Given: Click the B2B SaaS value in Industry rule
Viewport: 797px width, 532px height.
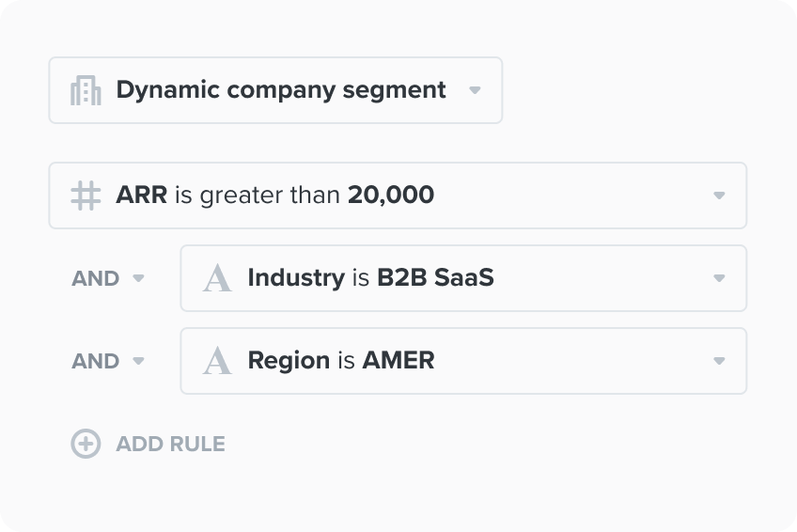Looking at the screenshot, I should pyautogui.click(x=435, y=277).
